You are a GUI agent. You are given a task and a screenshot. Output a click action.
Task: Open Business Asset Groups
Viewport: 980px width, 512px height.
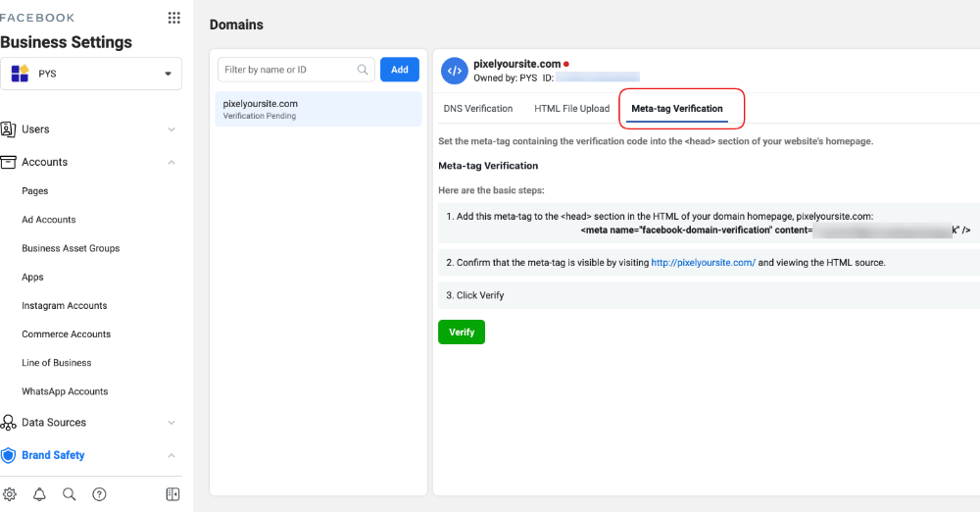pos(71,248)
